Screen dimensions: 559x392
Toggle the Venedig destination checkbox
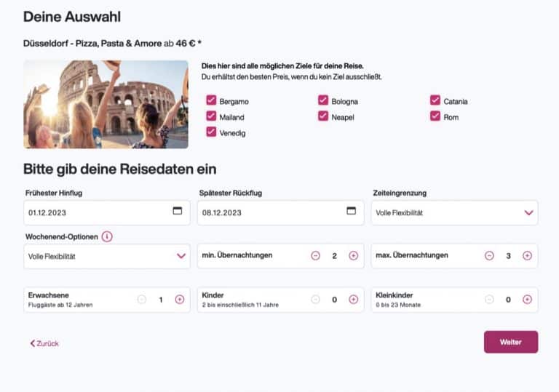[x=211, y=132]
